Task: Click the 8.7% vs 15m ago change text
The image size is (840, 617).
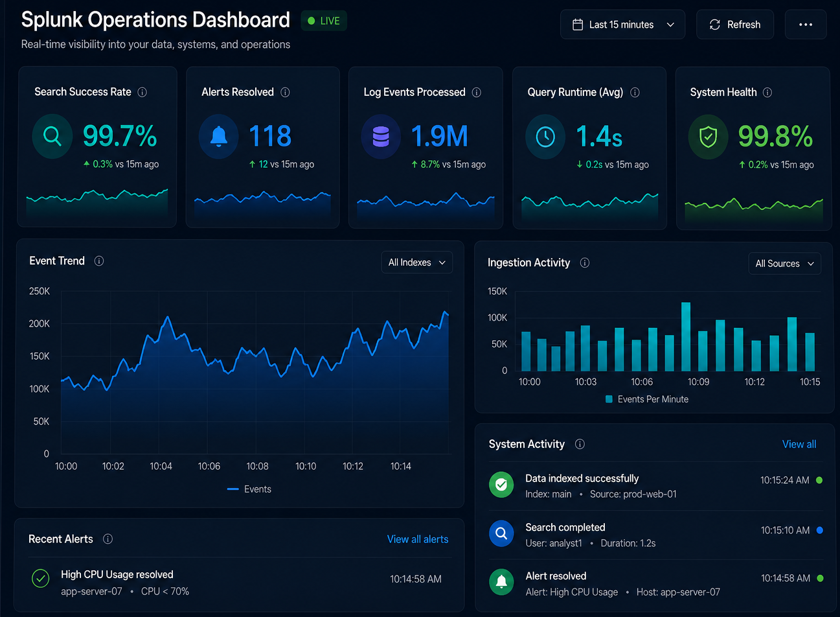Action: click(449, 165)
